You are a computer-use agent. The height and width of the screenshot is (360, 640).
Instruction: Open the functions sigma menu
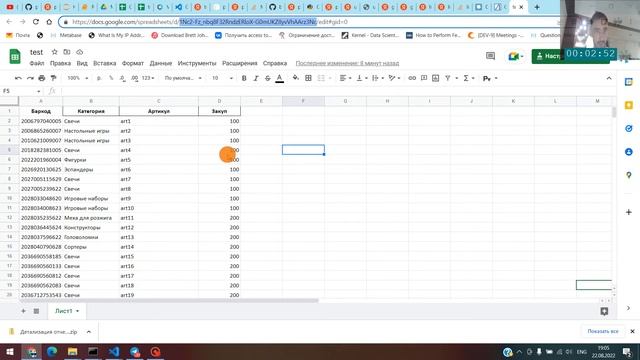[468, 78]
